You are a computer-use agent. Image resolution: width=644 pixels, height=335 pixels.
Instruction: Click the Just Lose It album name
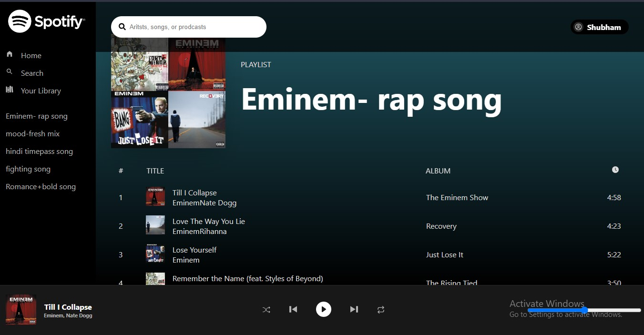[x=445, y=255]
